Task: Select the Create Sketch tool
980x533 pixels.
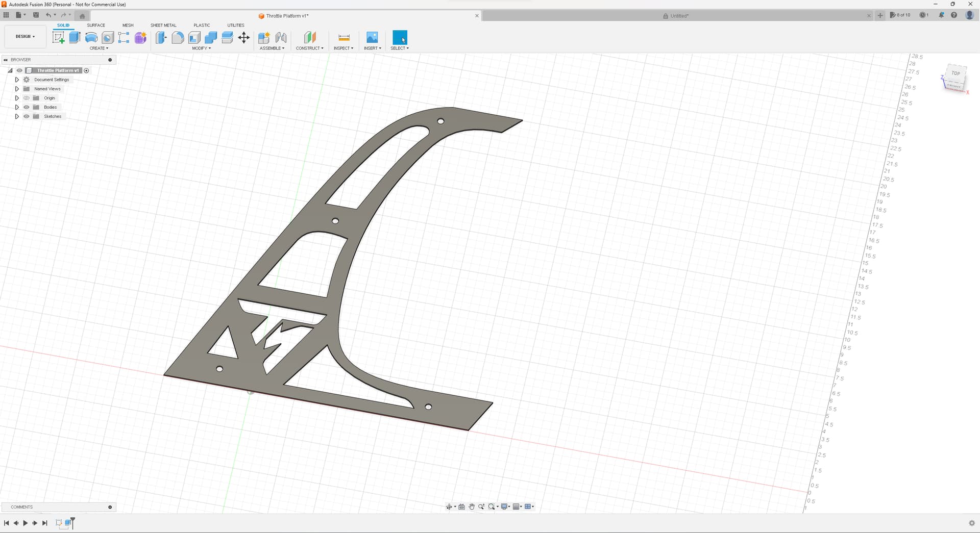Action: 59,38
